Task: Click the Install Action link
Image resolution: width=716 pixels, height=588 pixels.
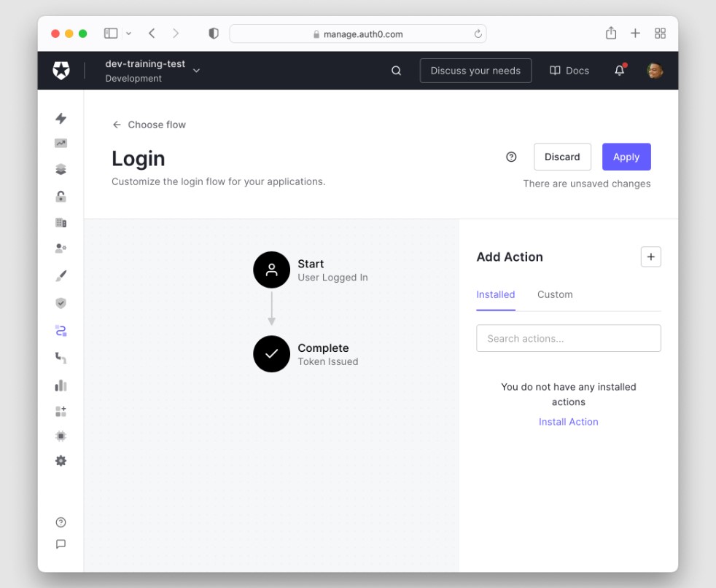Action: (x=569, y=421)
